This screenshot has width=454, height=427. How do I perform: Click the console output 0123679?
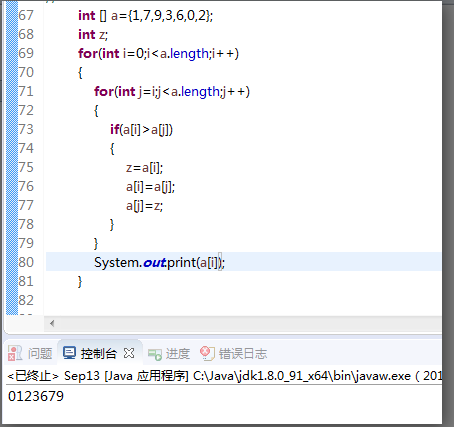point(36,396)
